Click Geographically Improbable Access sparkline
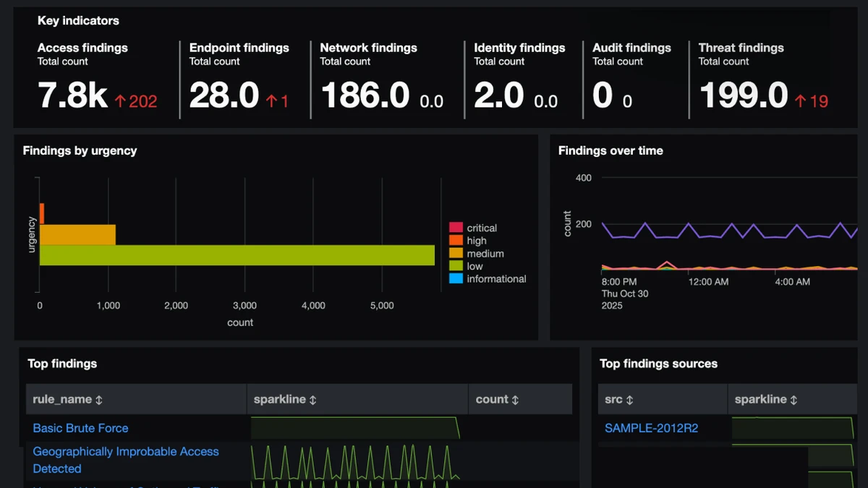This screenshot has width=868, height=488. [x=355, y=462]
